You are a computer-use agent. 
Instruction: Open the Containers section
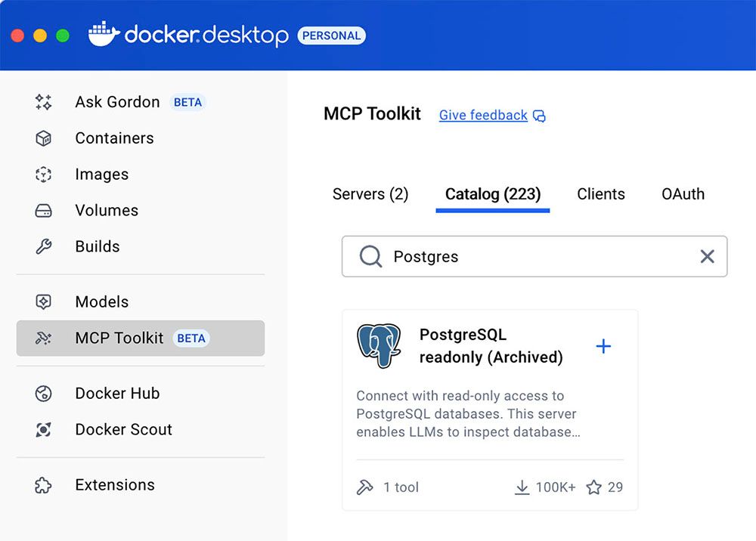point(141,138)
